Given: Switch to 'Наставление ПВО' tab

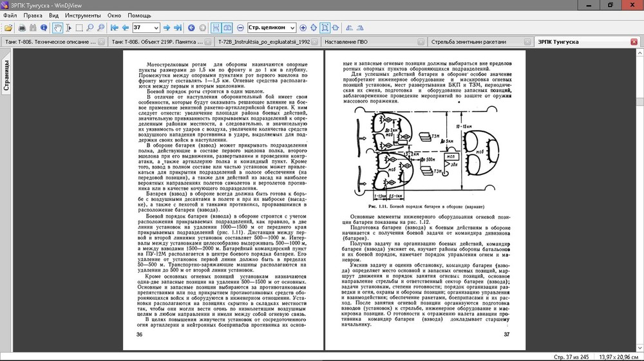Looking at the screenshot, I should point(346,42).
